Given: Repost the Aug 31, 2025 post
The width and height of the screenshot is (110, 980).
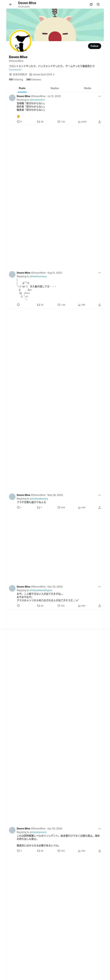Looking at the screenshot, I should tap(40, 305).
